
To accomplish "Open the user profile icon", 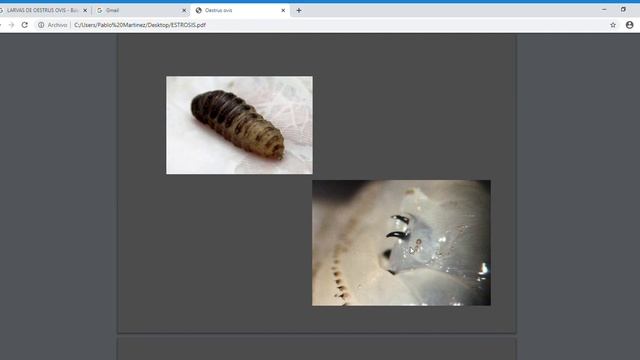I will click(629, 25).
